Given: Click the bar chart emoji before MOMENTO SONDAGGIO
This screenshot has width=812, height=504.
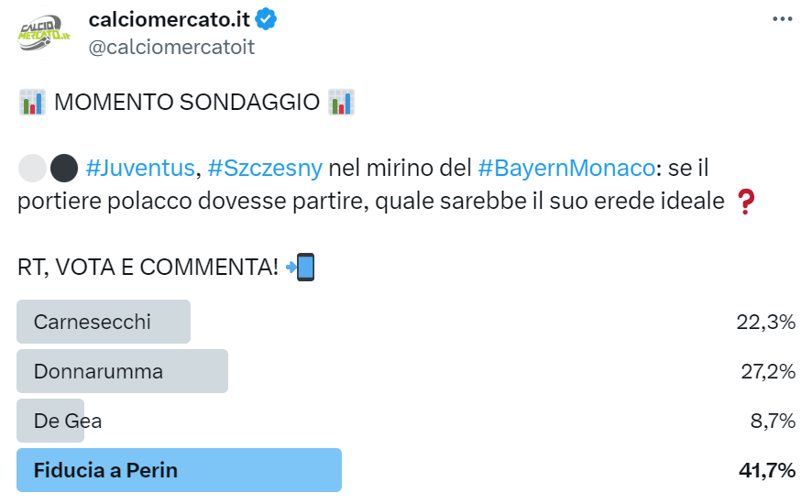Looking at the screenshot, I should (x=31, y=102).
